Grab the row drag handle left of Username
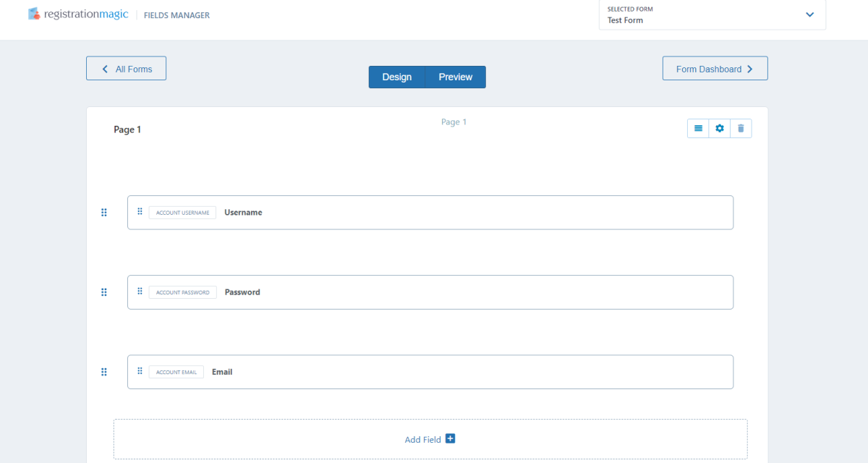This screenshot has height=463, width=868. coord(103,213)
